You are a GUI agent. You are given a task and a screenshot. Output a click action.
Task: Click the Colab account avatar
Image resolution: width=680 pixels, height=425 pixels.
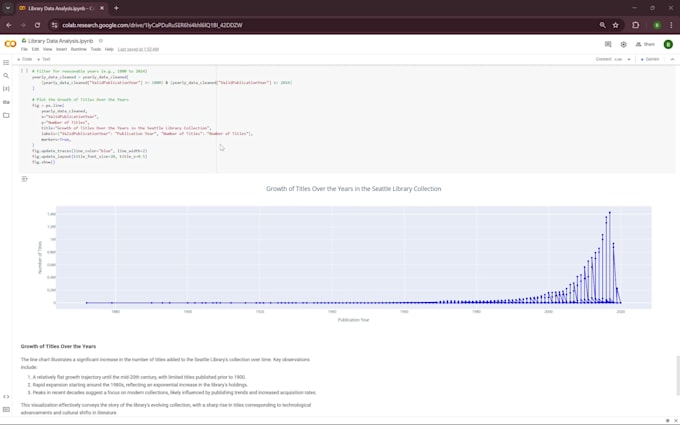pyautogui.click(x=668, y=44)
